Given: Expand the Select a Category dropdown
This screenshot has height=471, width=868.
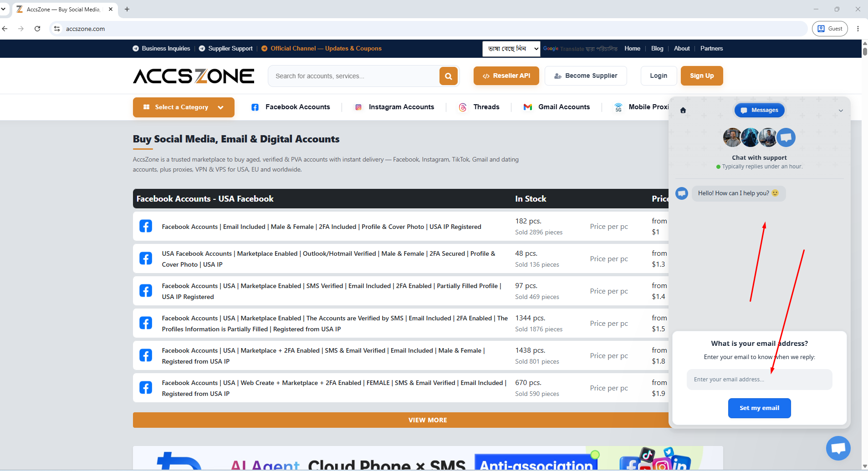Looking at the screenshot, I should pos(184,107).
